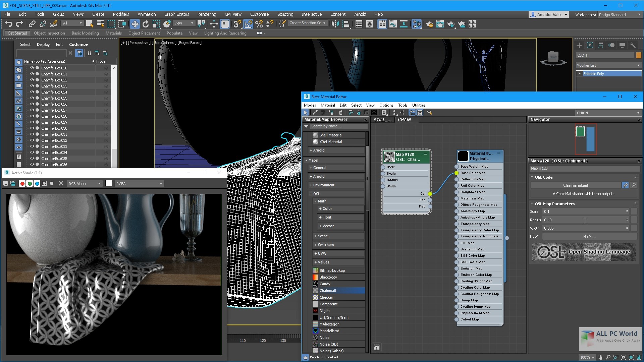Image resolution: width=644 pixels, height=362 pixels.
Task: Select the Chainmail OSL map icon
Action: (315, 290)
